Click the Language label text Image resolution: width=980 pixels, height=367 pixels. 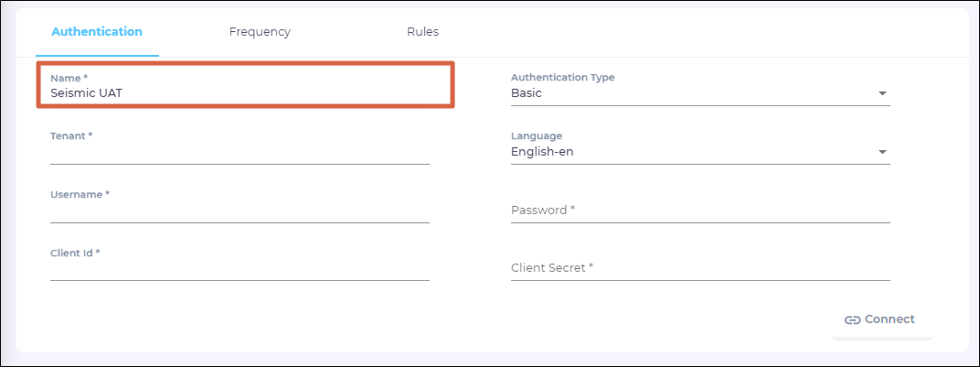coord(536,136)
